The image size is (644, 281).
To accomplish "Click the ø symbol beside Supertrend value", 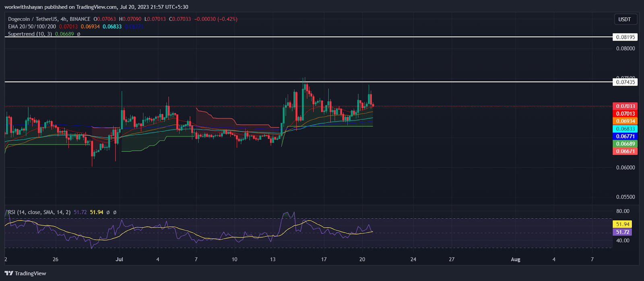I will point(78,34).
